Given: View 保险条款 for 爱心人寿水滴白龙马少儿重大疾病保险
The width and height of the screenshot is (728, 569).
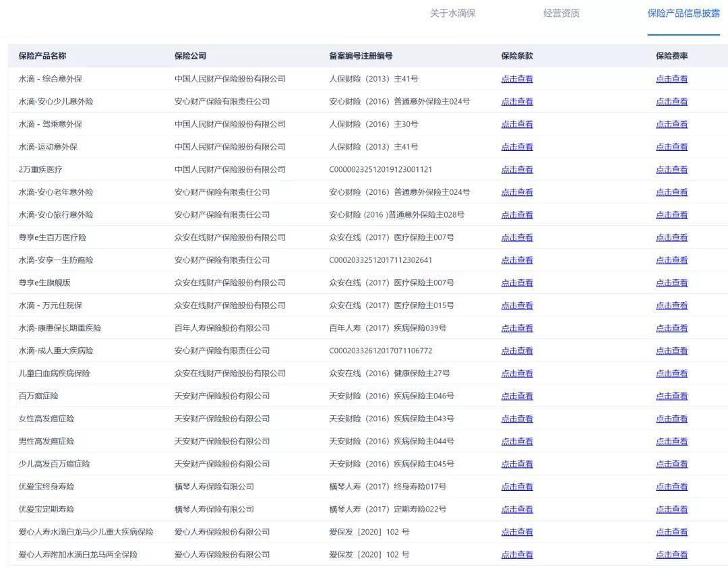Looking at the screenshot, I should click(517, 532).
